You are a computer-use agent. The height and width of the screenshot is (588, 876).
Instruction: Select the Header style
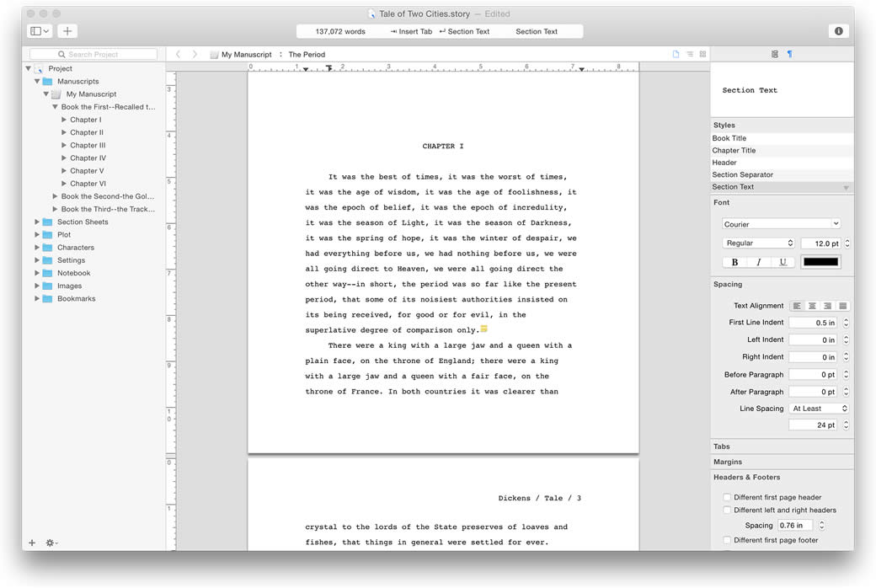(782, 163)
